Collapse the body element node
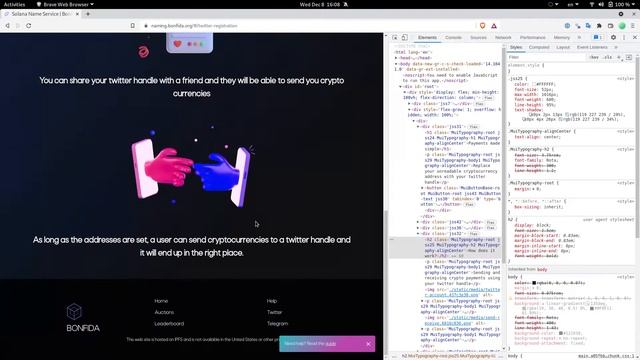Image resolution: width=640 pixels, height=360 pixels. click(396, 64)
